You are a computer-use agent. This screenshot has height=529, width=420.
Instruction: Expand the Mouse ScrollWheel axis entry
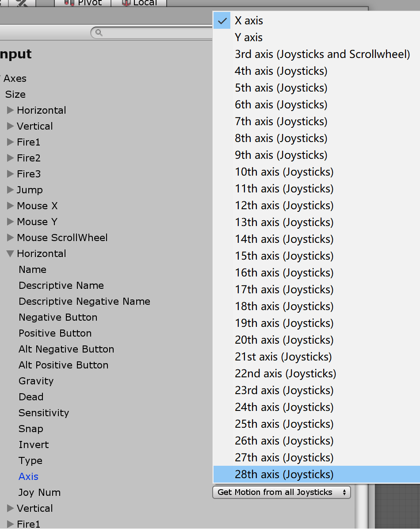tap(11, 238)
